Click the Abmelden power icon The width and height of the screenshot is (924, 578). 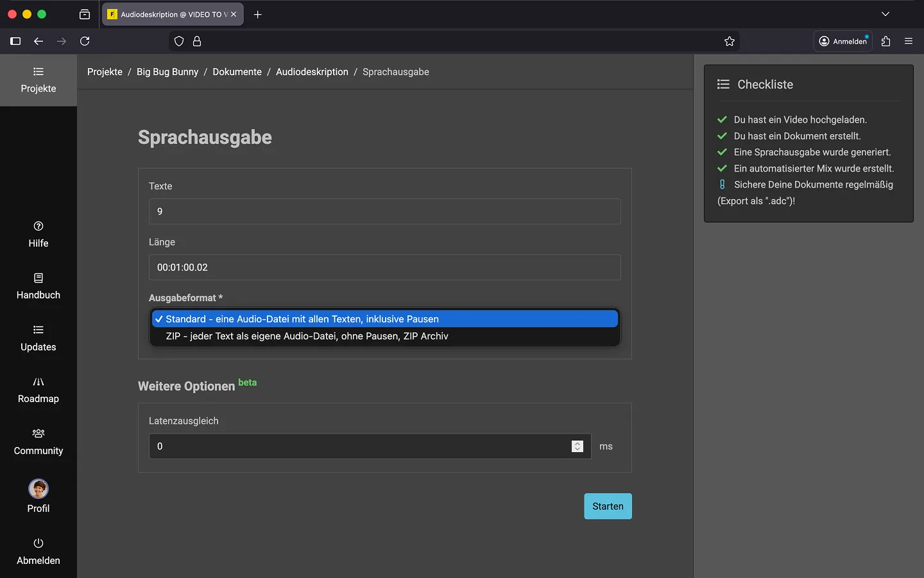coord(38,543)
